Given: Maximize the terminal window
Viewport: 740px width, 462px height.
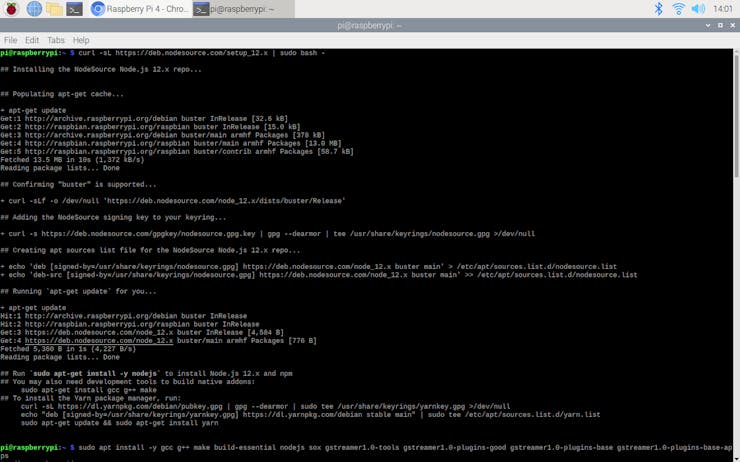Looking at the screenshot, I should 720,25.
